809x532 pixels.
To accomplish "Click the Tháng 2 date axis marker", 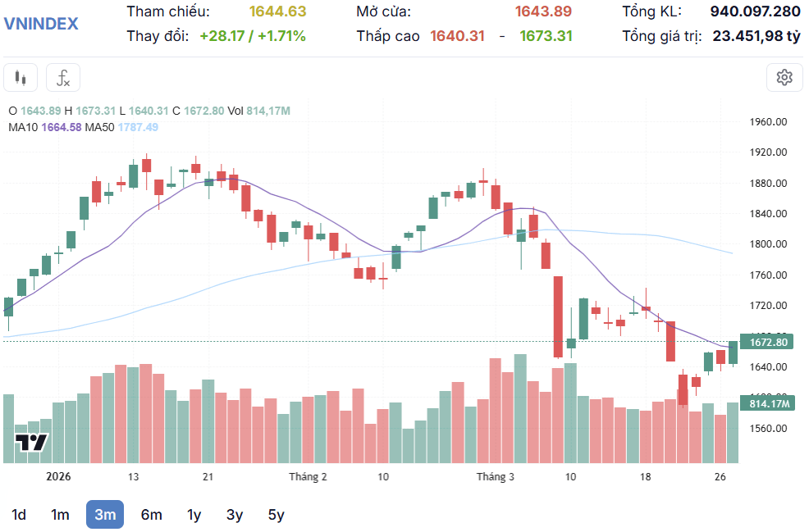I will tap(308, 476).
